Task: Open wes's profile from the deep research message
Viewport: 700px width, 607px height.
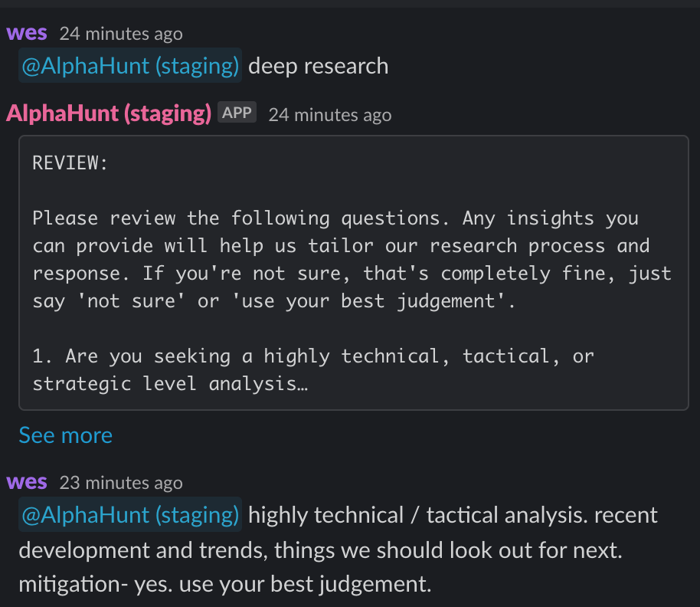Action: (27, 33)
